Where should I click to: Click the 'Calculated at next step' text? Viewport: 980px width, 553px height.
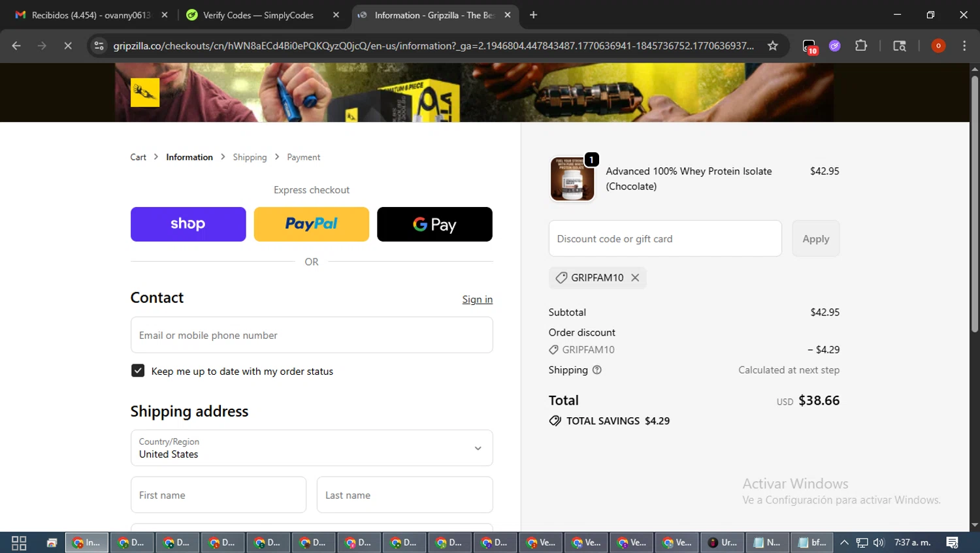[x=789, y=370]
